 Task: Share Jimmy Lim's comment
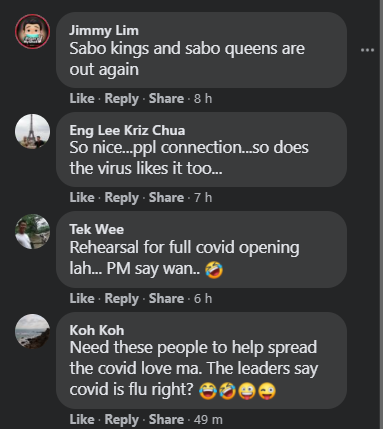click(x=166, y=98)
